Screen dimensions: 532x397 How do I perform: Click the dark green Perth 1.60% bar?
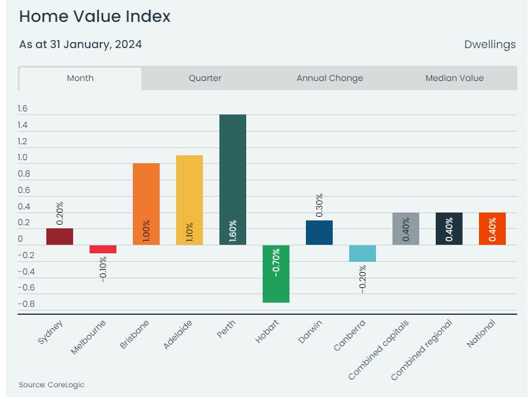[x=233, y=180]
